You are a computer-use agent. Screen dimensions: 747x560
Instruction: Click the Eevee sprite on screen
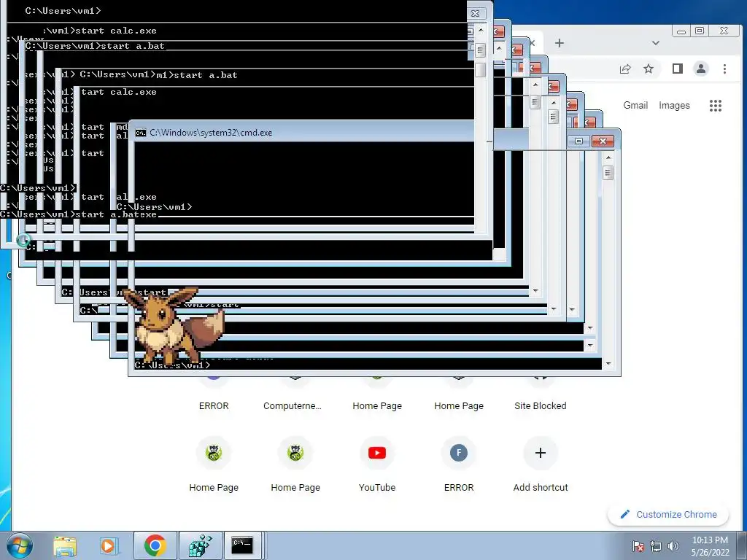[173, 325]
